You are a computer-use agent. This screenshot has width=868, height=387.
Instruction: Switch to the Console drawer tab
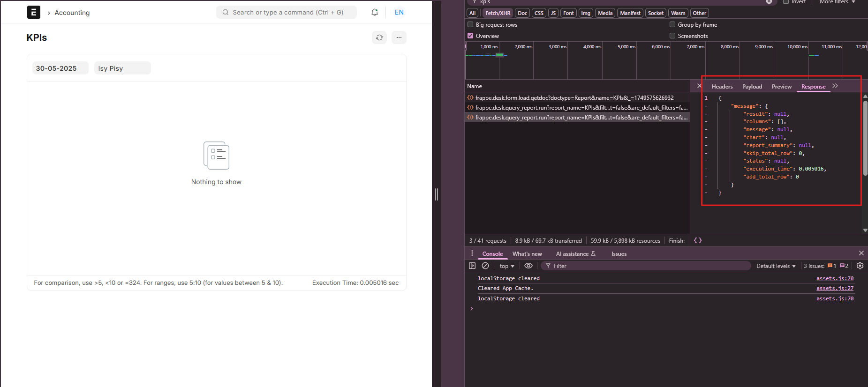click(492, 254)
